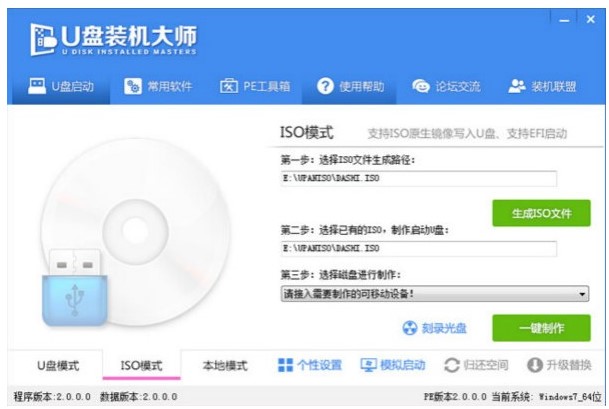Image resolution: width=609 pixels, height=409 pixels.
Task: Click the 生成ISO文件 green button
Action: (539, 212)
